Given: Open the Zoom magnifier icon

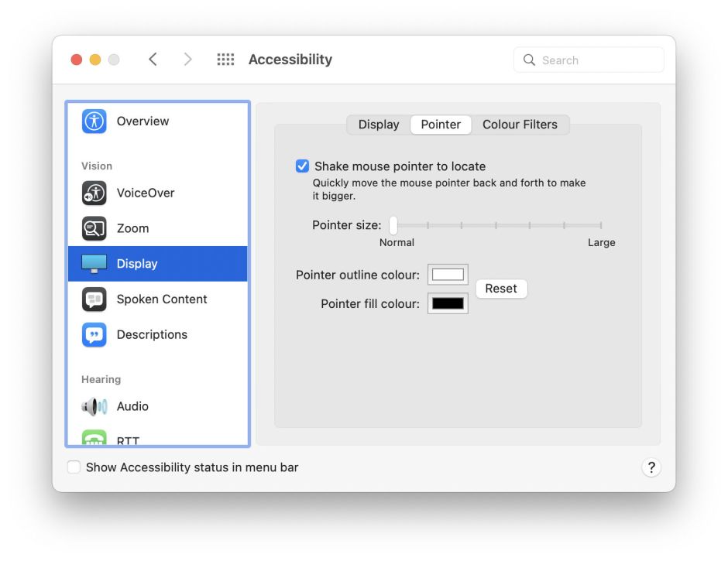Looking at the screenshot, I should click(x=94, y=228).
